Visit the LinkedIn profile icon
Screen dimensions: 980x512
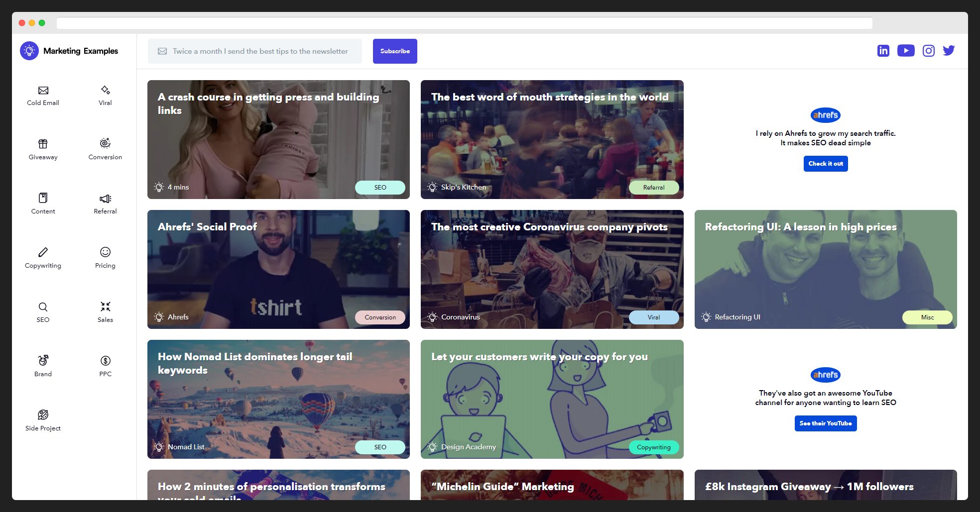(883, 51)
